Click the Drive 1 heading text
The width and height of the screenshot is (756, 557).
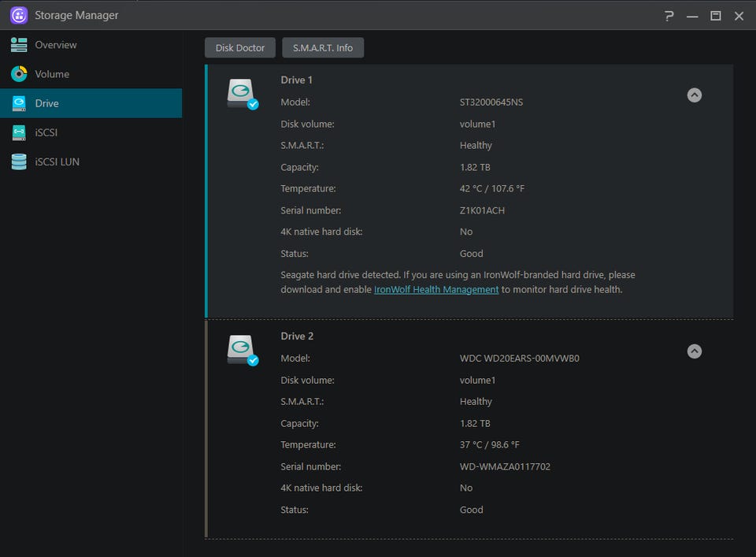click(297, 80)
